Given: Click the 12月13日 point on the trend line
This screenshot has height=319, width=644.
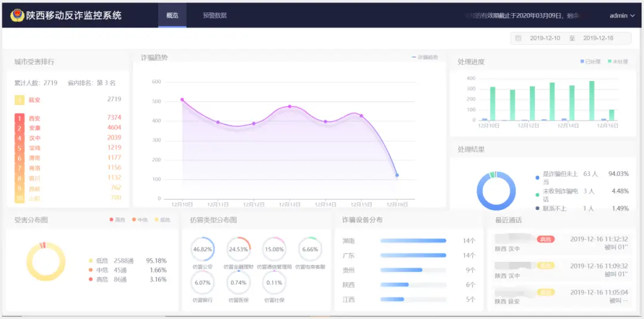Looking at the screenshot, I should [x=290, y=106].
